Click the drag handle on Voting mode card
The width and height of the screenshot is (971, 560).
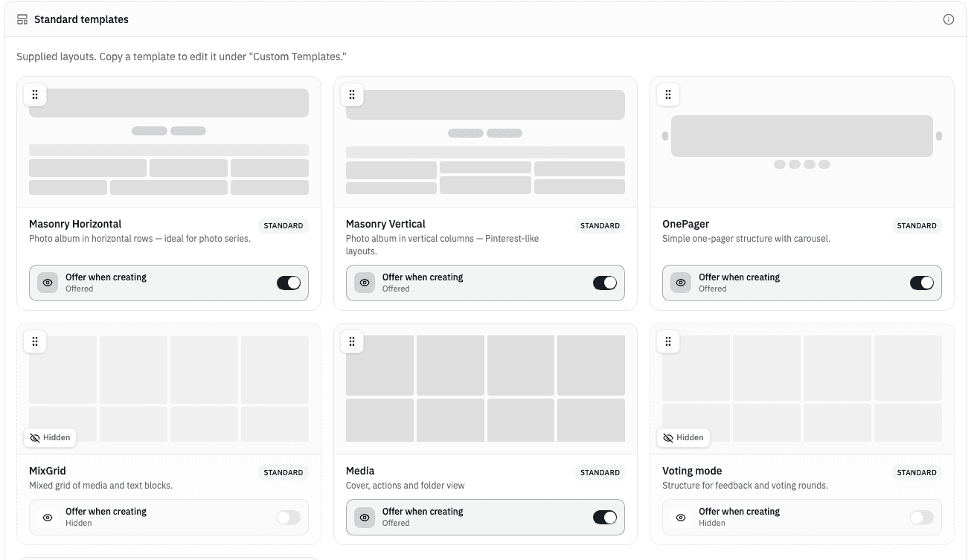668,341
